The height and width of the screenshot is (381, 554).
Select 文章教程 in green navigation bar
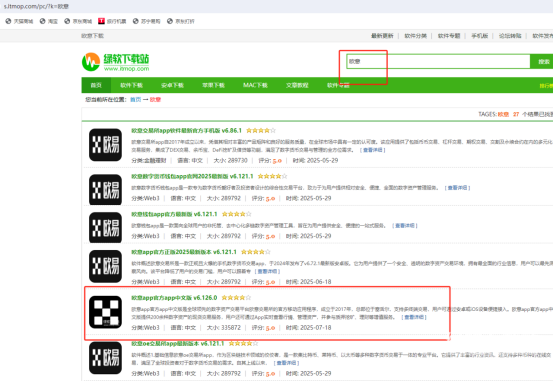point(297,85)
